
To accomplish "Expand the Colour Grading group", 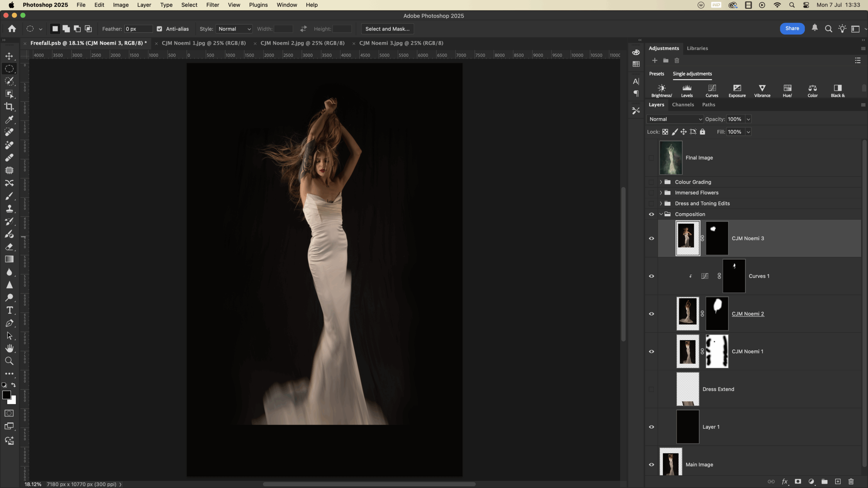I will (x=661, y=182).
